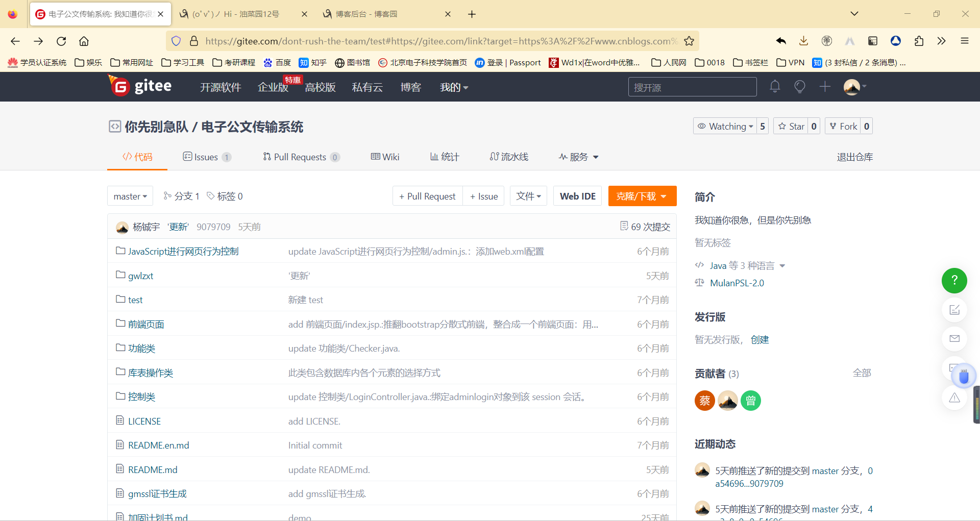Open 企业版 in navbar

click(x=273, y=87)
